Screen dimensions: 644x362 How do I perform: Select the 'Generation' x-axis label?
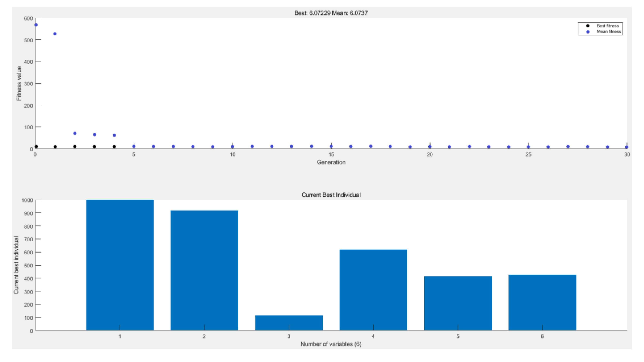click(x=331, y=162)
